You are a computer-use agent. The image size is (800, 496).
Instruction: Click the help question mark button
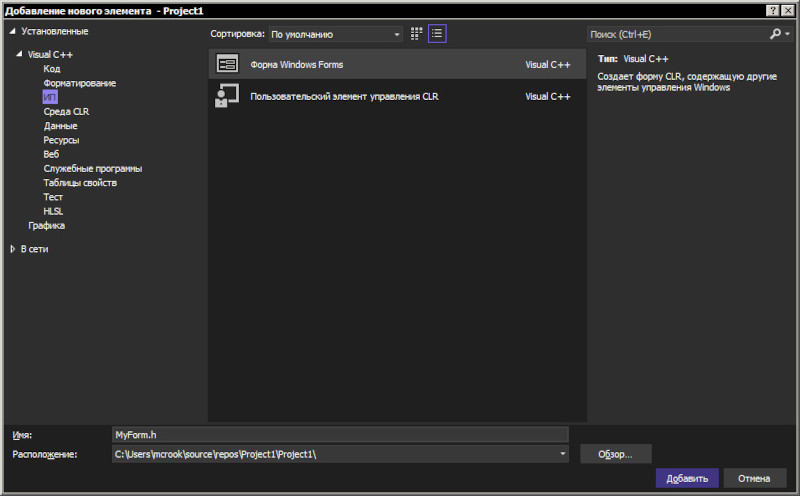[773, 10]
